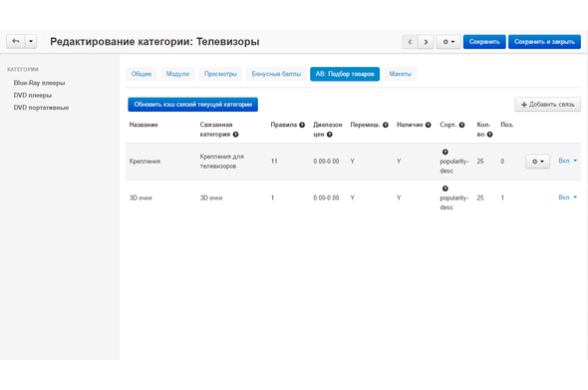
Task: Click Сохранить и закрыть button
Action: tap(544, 42)
